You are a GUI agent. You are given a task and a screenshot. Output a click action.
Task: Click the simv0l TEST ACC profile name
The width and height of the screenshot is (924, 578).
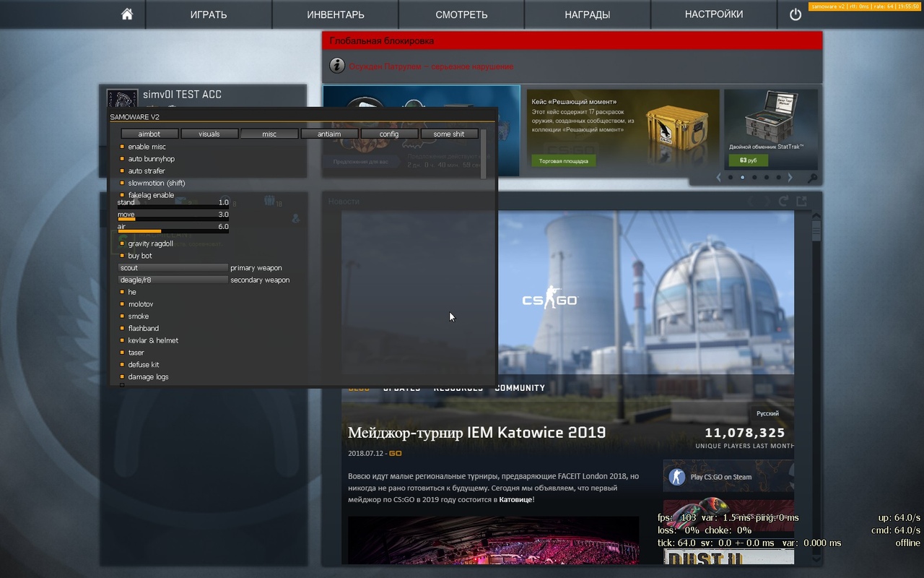tap(182, 95)
